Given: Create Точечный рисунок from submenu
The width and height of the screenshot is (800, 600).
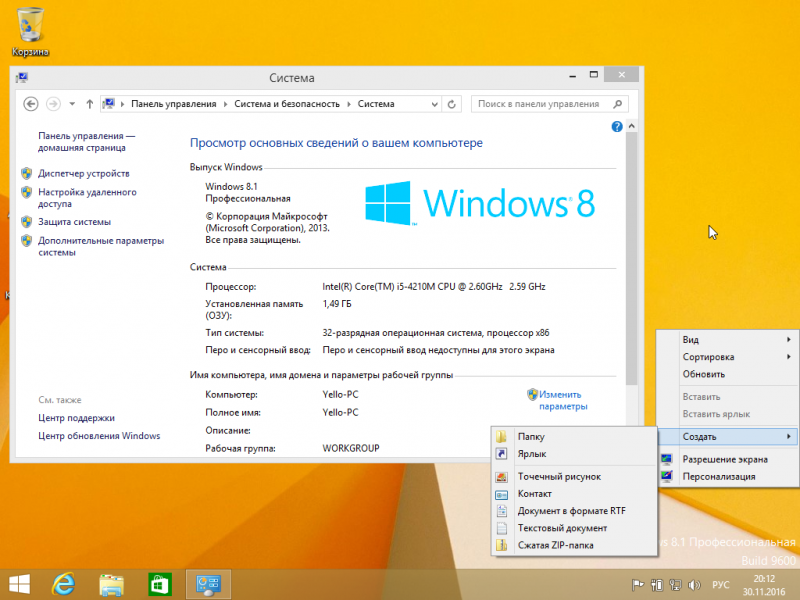Looking at the screenshot, I should click(574, 477).
